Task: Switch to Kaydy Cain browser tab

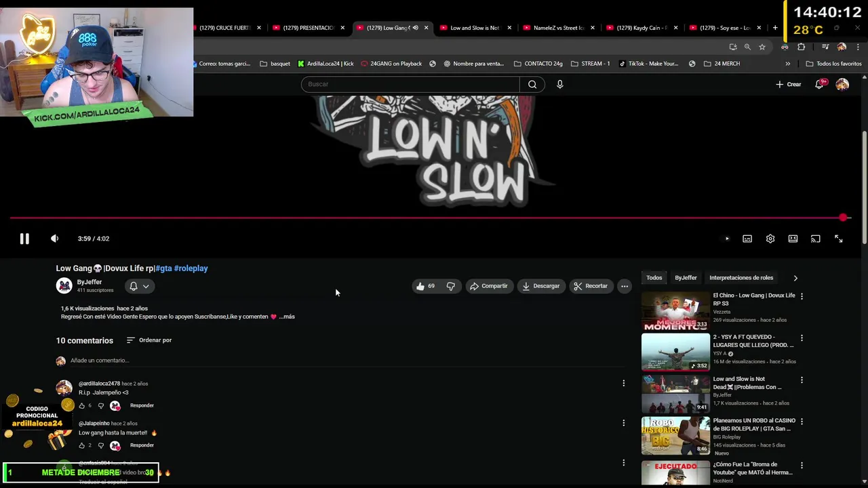Action: (641, 28)
